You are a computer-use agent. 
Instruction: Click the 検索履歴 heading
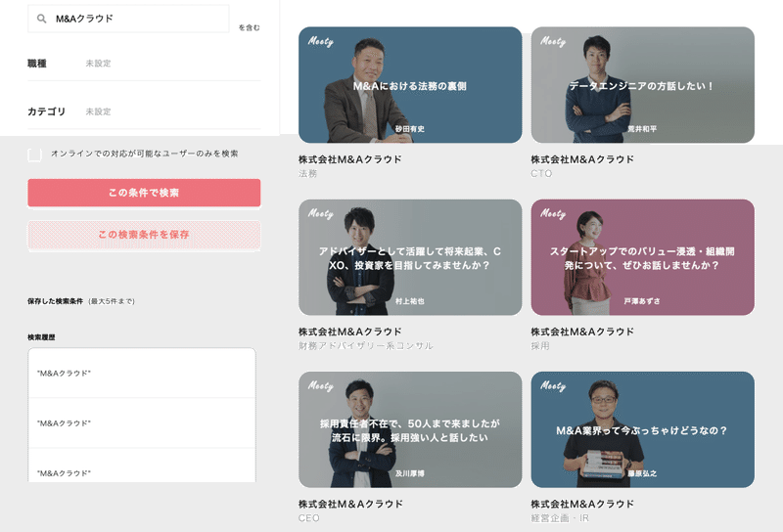[41, 337]
